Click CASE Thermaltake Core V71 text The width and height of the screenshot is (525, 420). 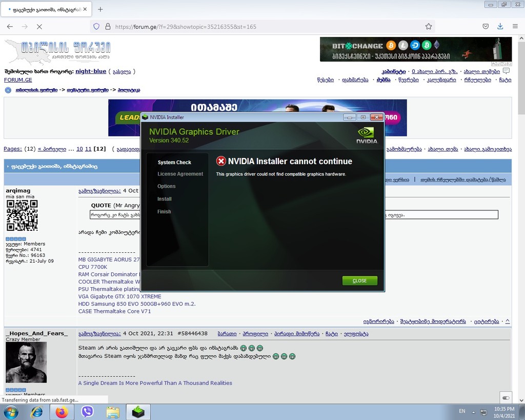(114, 311)
